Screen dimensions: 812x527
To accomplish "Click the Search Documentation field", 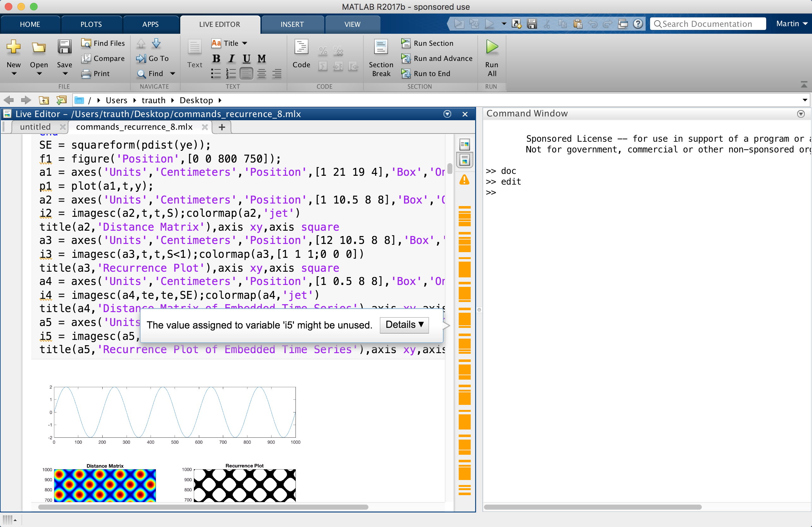I will click(707, 24).
